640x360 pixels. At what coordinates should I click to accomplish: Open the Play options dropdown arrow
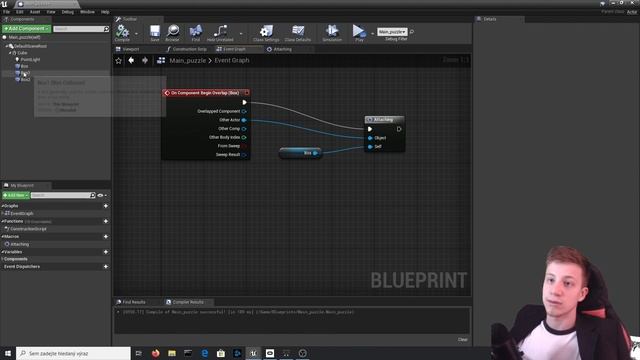point(373,34)
